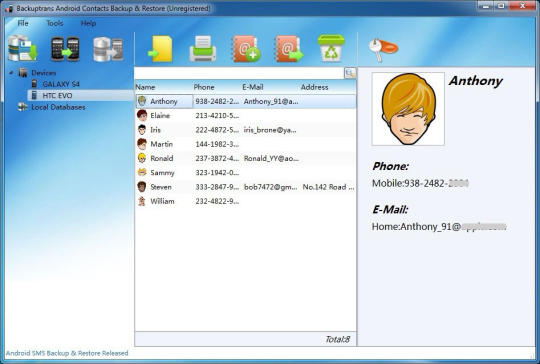Click email iris_brone@ya...
Screen dimensions: 540x364
[270, 130]
